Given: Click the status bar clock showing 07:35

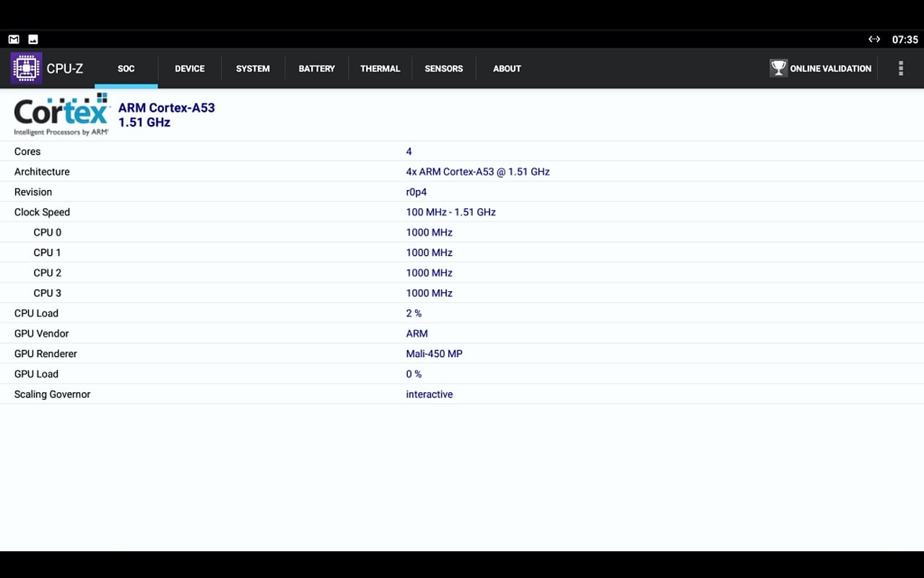Looking at the screenshot, I should pos(905,40).
